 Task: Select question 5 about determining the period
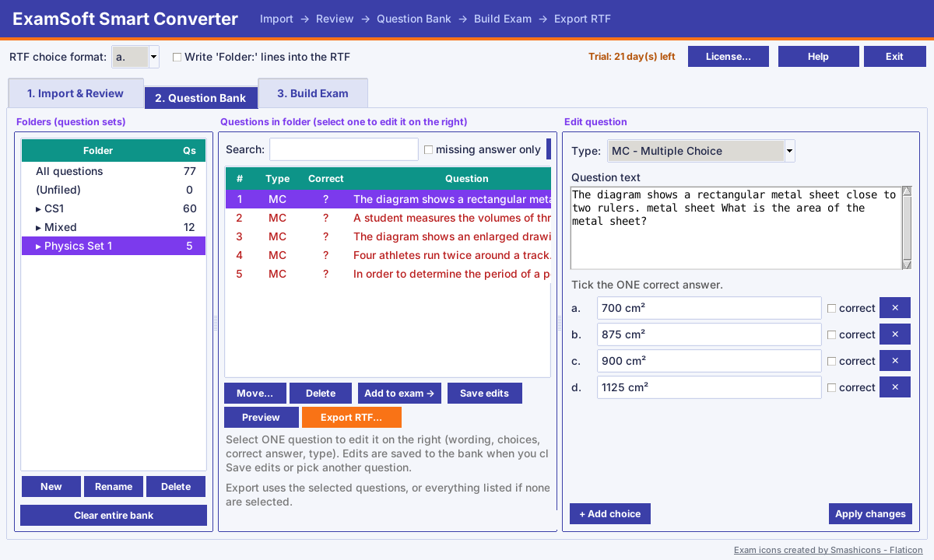pos(388,274)
